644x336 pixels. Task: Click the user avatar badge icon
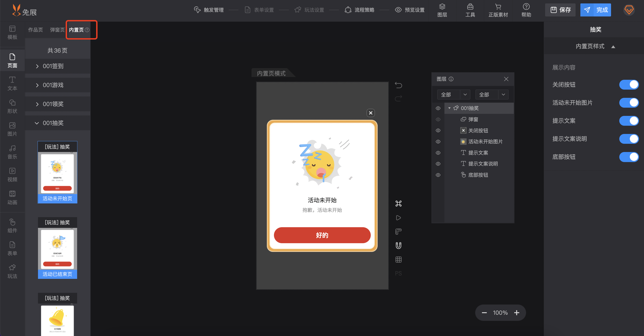click(629, 10)
